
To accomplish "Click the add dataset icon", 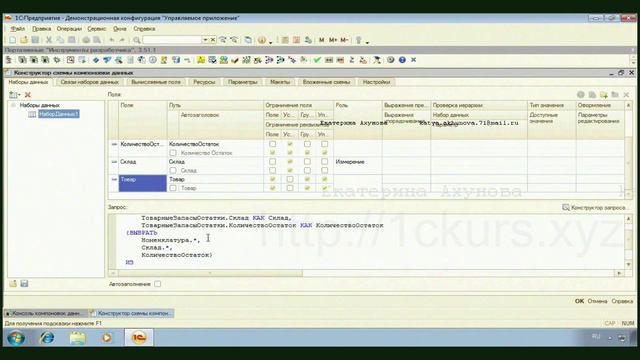I will click(x=13, y=95).
